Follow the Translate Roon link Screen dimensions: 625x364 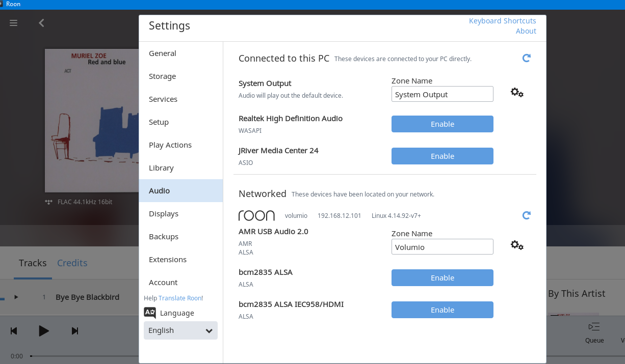[x=180, y=298]
